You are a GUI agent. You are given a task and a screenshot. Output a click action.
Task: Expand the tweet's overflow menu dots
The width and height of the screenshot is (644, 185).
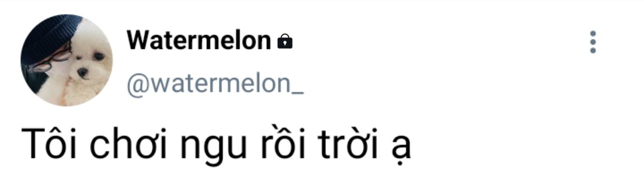[x=592, y=42]
